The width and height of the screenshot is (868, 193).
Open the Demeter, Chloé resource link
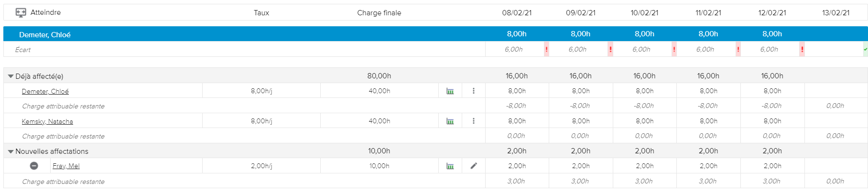pos(45,91)
